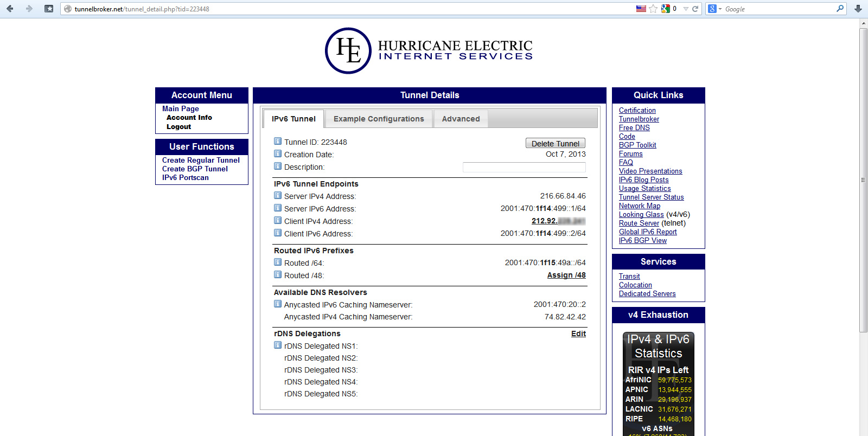The height and width of the screenshot is (436, 868).
Task: Click the page vertical scrollbar
Action: tap(863, 179)
